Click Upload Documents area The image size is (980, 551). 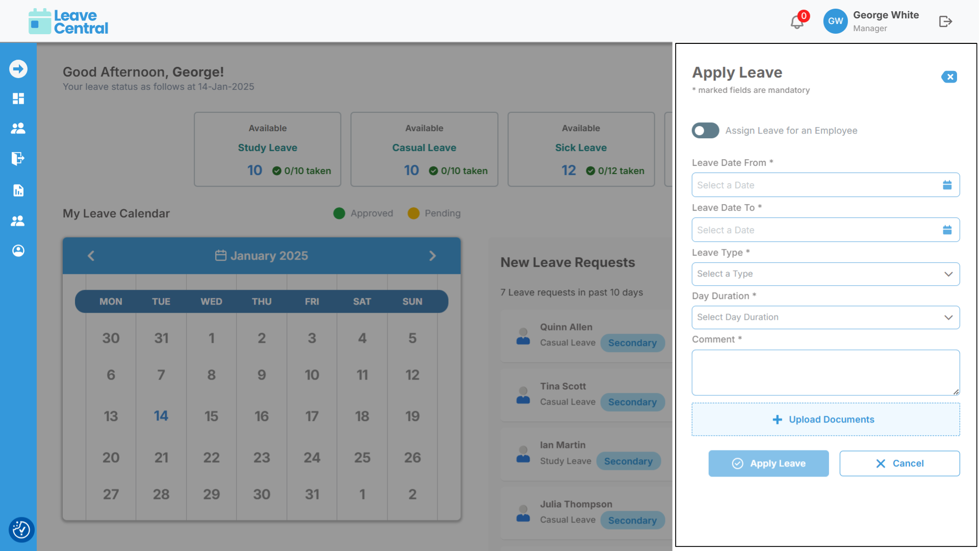825,419
